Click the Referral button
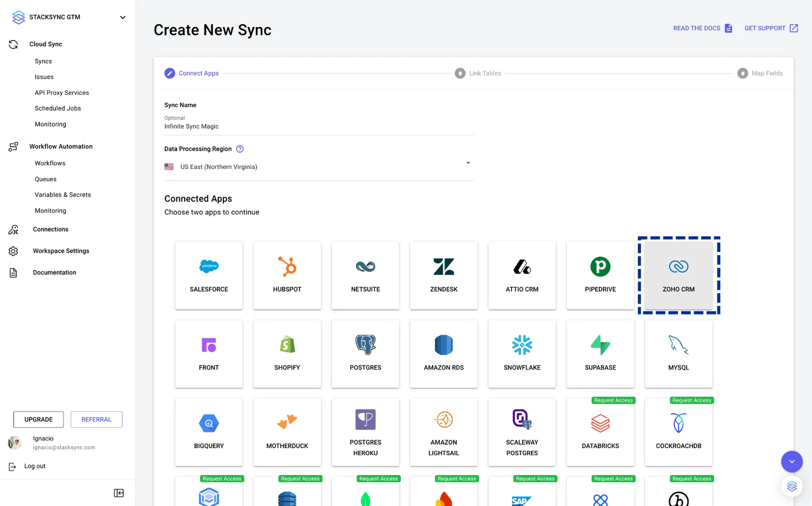 96,419
